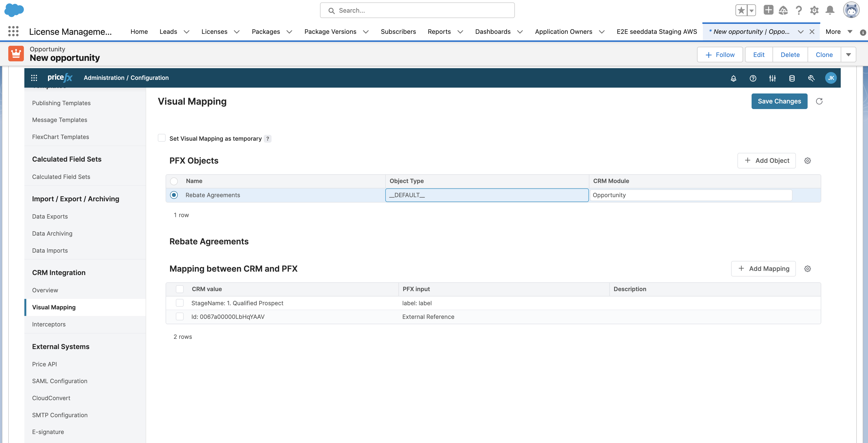Expand the Clone button dropdown arrow
This screenshot has width=868, height=443.
849,54
